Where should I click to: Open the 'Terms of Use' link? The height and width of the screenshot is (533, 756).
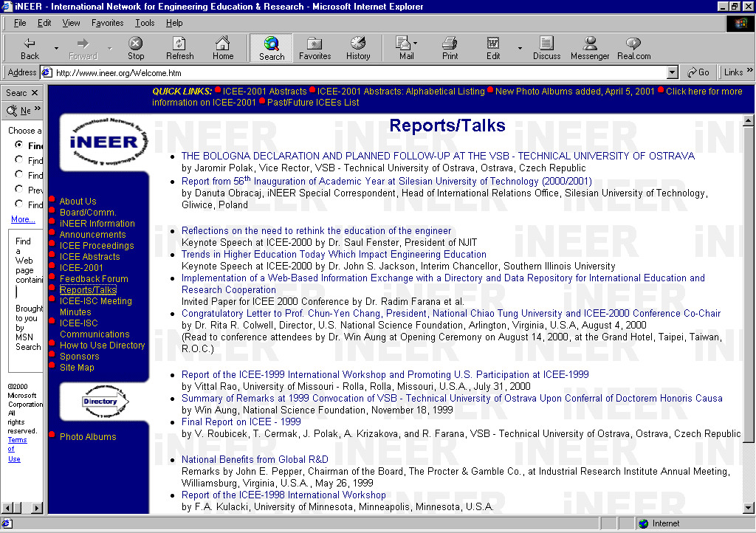pos(18,449)
